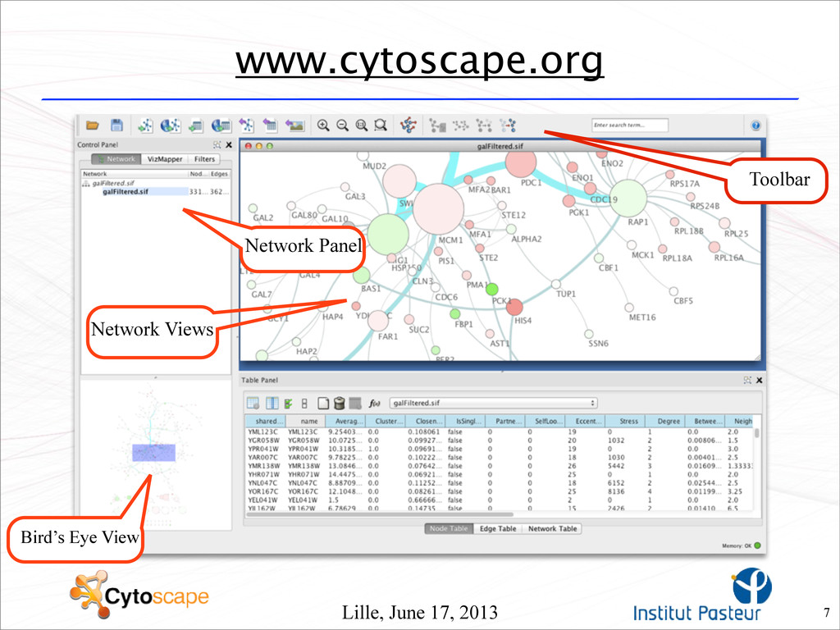The width and height of the screenshot is (840, 630).
Task: Create new column blank page icon
Action: click(323, 403)
